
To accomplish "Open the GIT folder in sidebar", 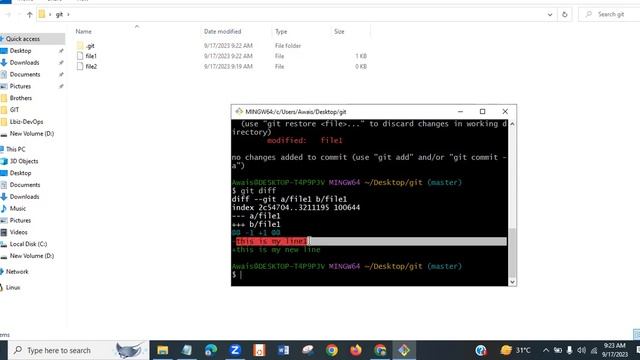I will [15, 109].
